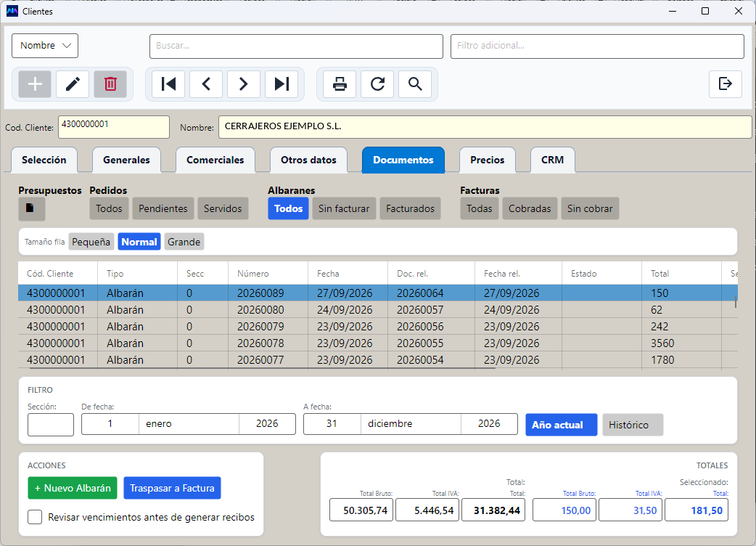
Task: Jump to last record icon
Action: point(281,84)
